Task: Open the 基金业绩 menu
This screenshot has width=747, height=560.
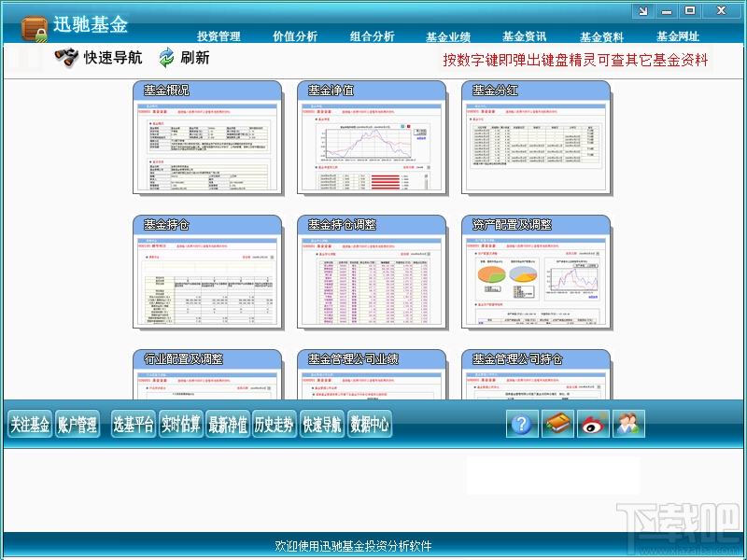Action: coord(448,36)
